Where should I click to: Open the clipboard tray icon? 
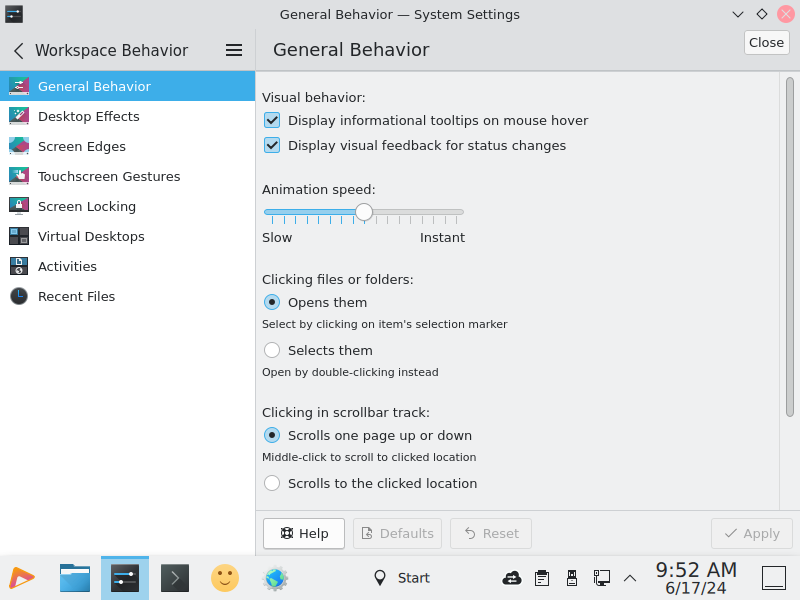542,578
